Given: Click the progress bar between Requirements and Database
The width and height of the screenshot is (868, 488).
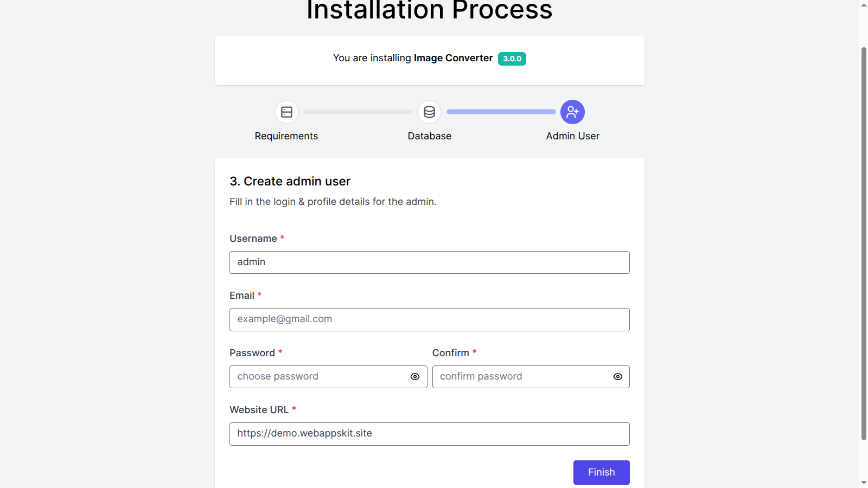Looking at the screenshot, I should pyautogui.click(x=358, y=112).
